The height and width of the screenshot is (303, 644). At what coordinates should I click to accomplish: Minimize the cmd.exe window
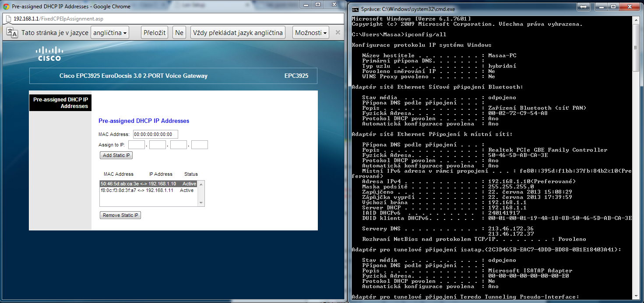(x=602, y=7)
